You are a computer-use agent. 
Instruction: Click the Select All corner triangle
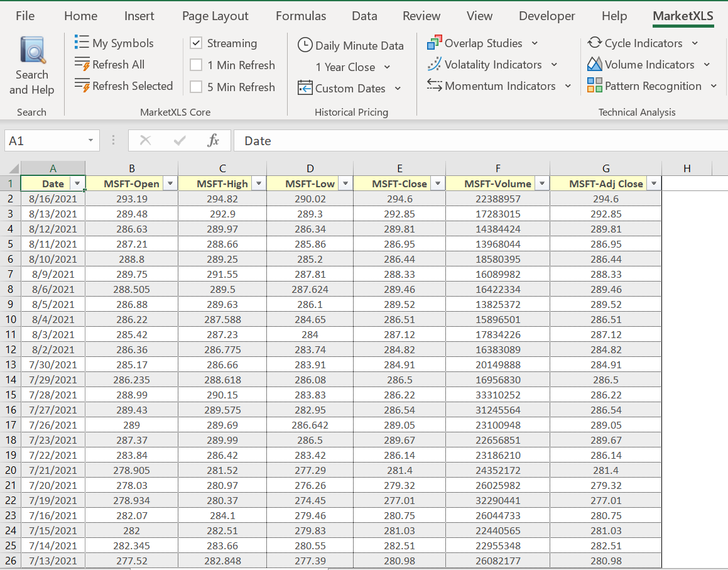13,168
